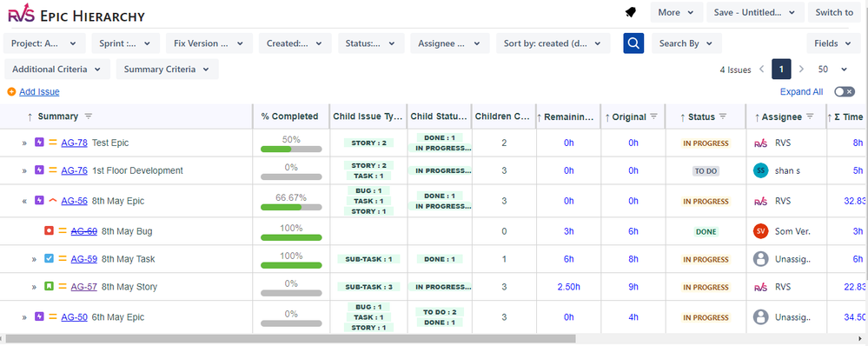868x346 pixels.
Task: Collapse the AG-56 8th May Epic row
Action: tap(23, 201)
